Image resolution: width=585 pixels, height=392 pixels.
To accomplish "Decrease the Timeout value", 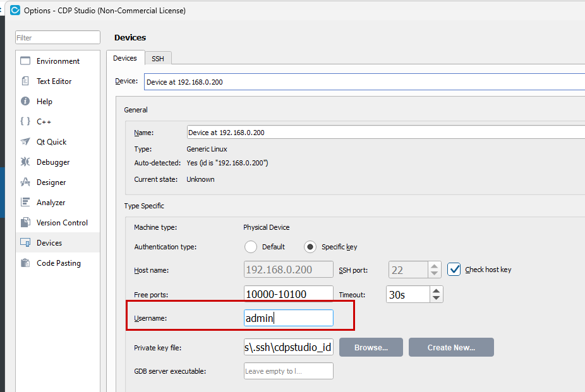I will 436,298.
